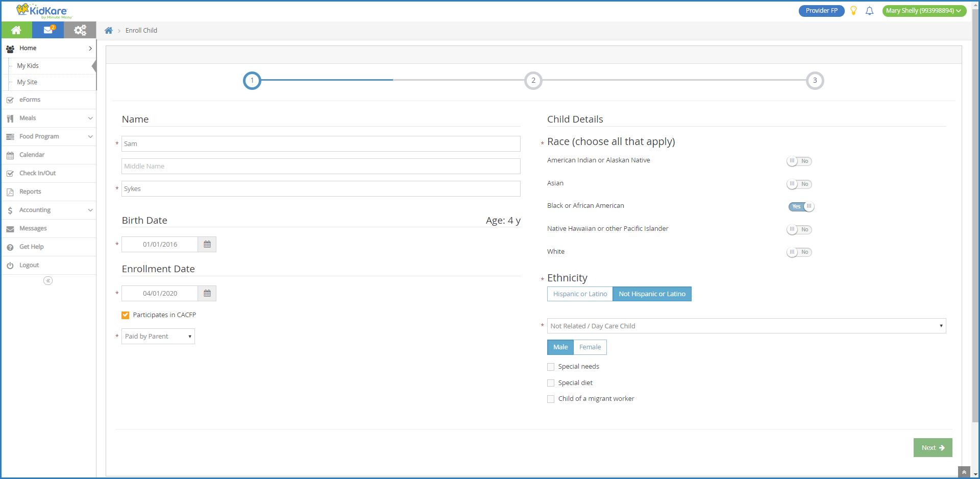Click the Logout power icon

coord(10,266)
